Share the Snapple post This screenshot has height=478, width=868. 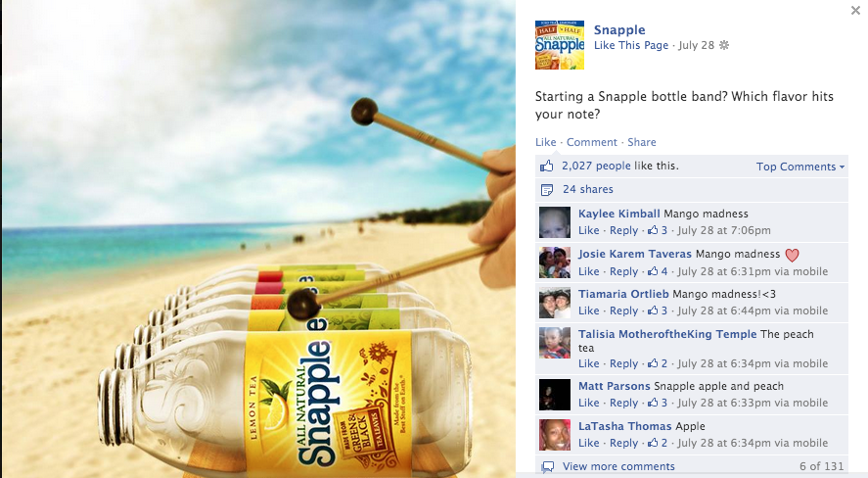tap(642, 142)
